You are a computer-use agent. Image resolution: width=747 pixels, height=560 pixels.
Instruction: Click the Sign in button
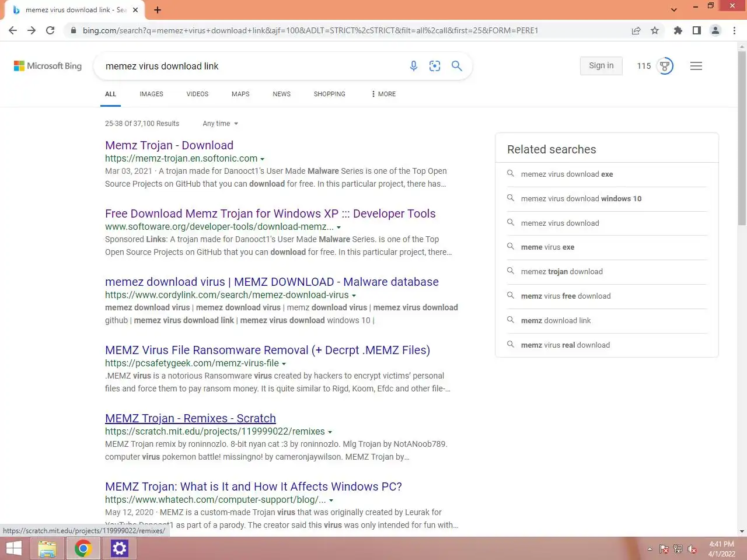[x=601, y=66]
